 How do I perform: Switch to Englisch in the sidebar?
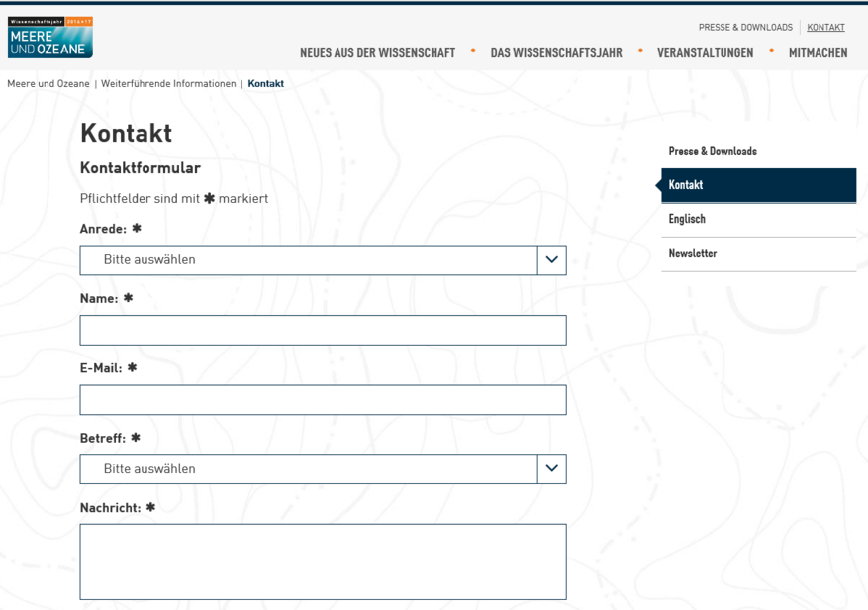coord(687,220)
